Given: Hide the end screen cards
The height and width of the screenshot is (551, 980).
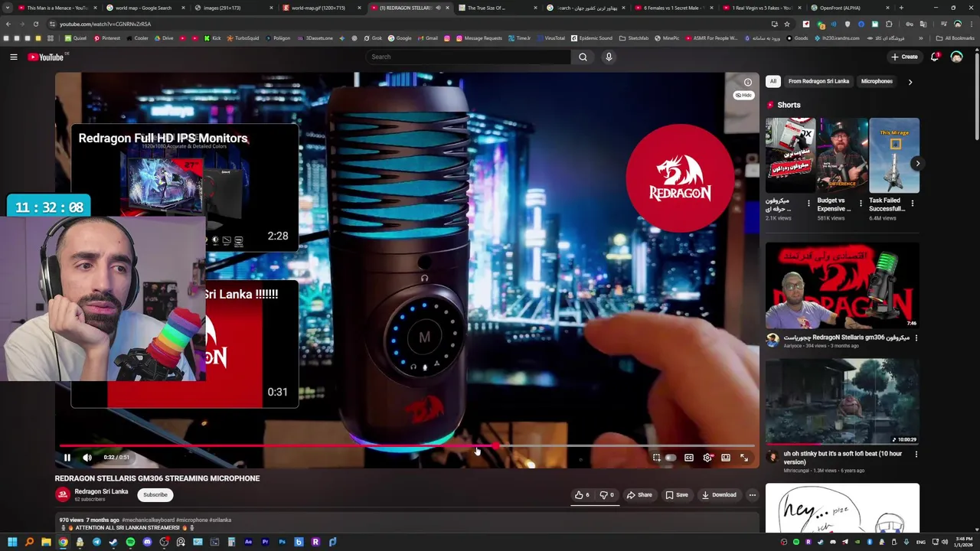Looking at the screenshot, I should 743,95.
